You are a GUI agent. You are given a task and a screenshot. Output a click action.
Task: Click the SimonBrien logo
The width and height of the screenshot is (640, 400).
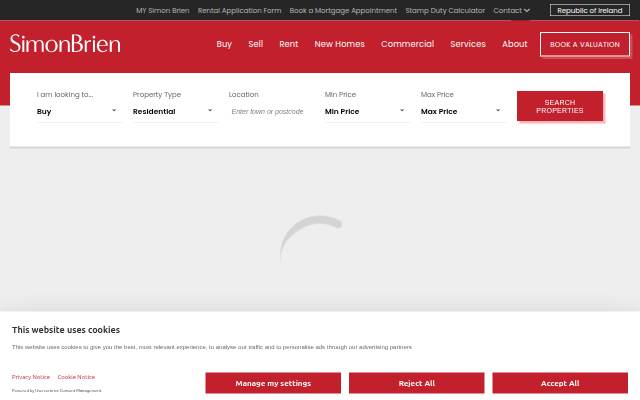click(65, 44)
